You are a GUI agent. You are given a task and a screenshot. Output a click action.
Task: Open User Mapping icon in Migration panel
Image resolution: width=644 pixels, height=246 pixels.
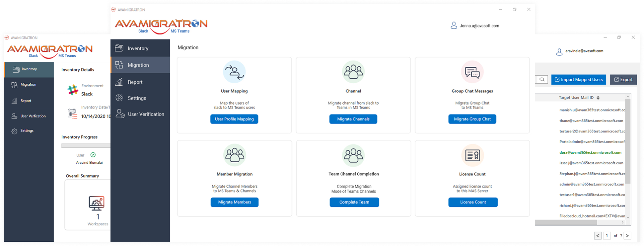tap(234, 72)
